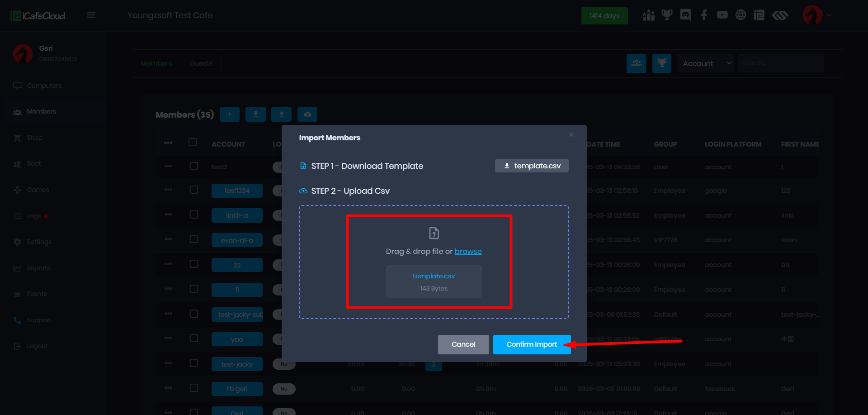Tick the checkbox for test2 row

tap(194, 167)
